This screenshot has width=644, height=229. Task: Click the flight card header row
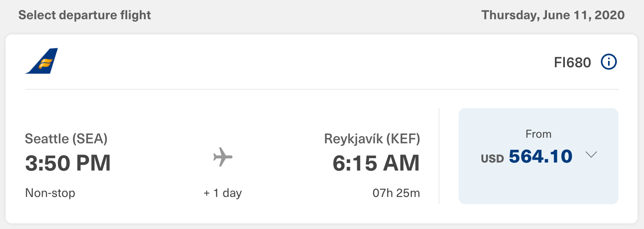pos(322,62)
